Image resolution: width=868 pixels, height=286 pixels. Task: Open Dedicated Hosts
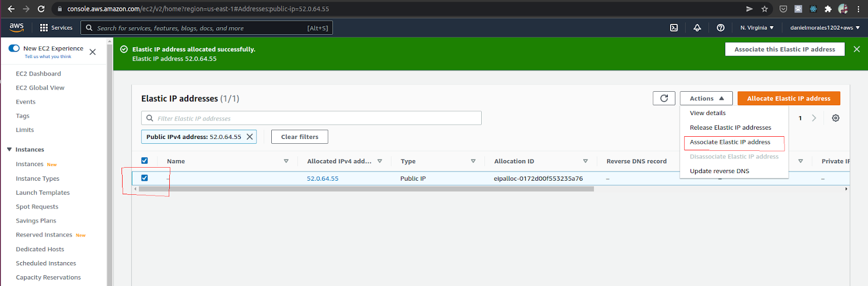[40, 249]
